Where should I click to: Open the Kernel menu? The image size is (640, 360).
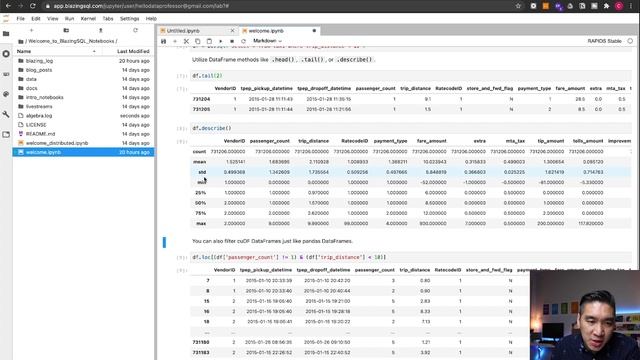click(88, 19)
